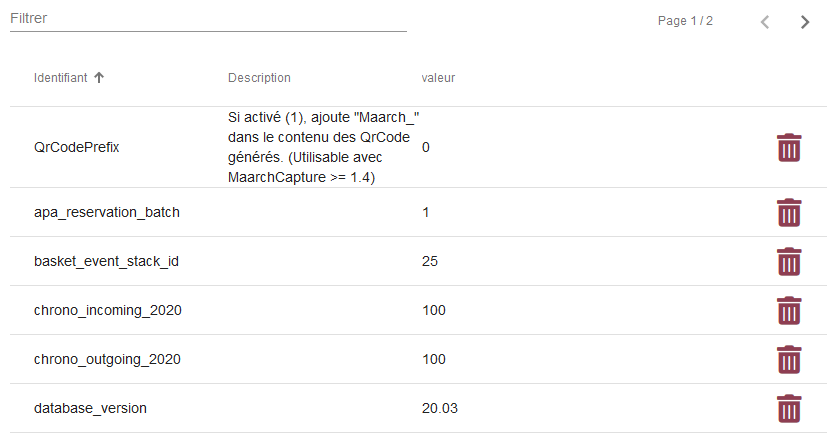Delete the basket_event_stack_id parameter

pyautogui.click(x=789, y=261)
